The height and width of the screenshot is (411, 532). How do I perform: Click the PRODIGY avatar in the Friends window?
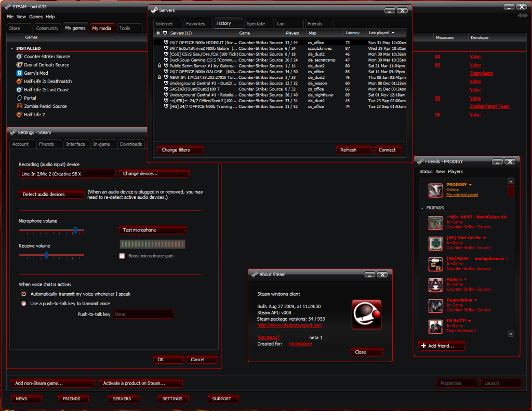(x=435, y=190)
